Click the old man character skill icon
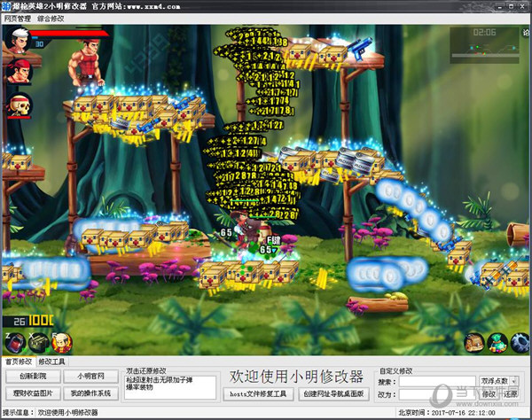532x420 pixels. 62,343
